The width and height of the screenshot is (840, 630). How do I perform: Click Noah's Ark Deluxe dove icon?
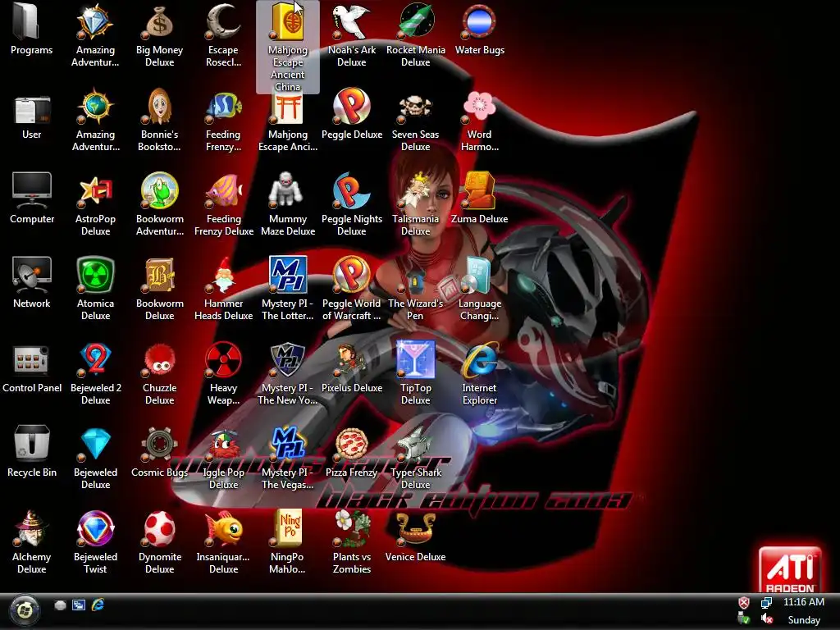pos(351,22)
